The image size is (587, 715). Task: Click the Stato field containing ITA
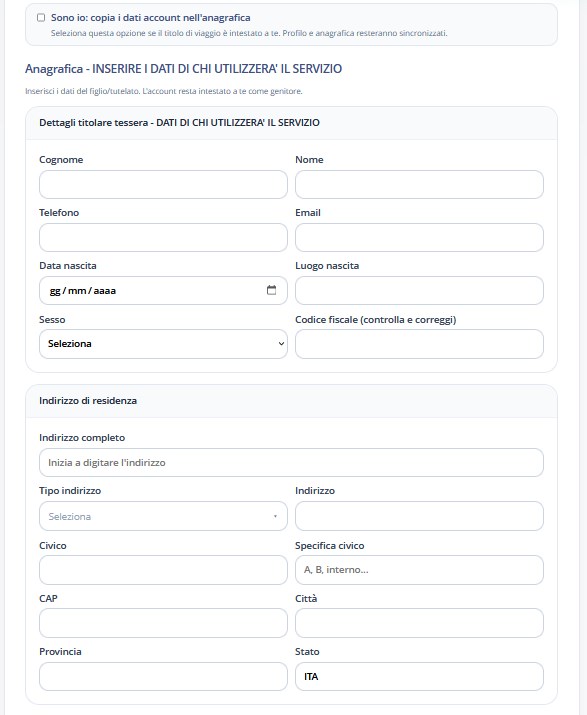(419, 677)
